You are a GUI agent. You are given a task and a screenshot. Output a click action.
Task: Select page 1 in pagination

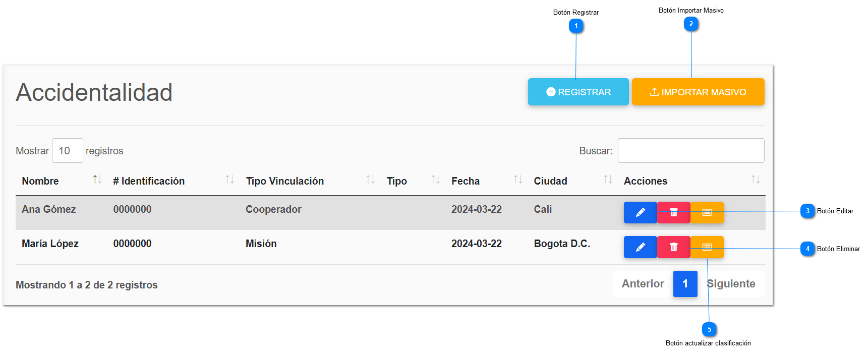[685, 284]
